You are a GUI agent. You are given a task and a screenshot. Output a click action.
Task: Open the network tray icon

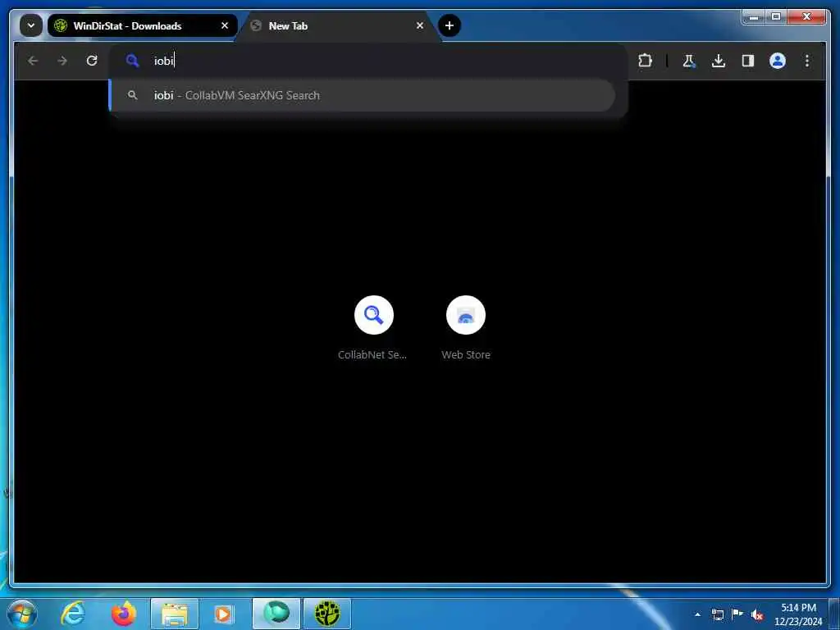coord(717,614)
